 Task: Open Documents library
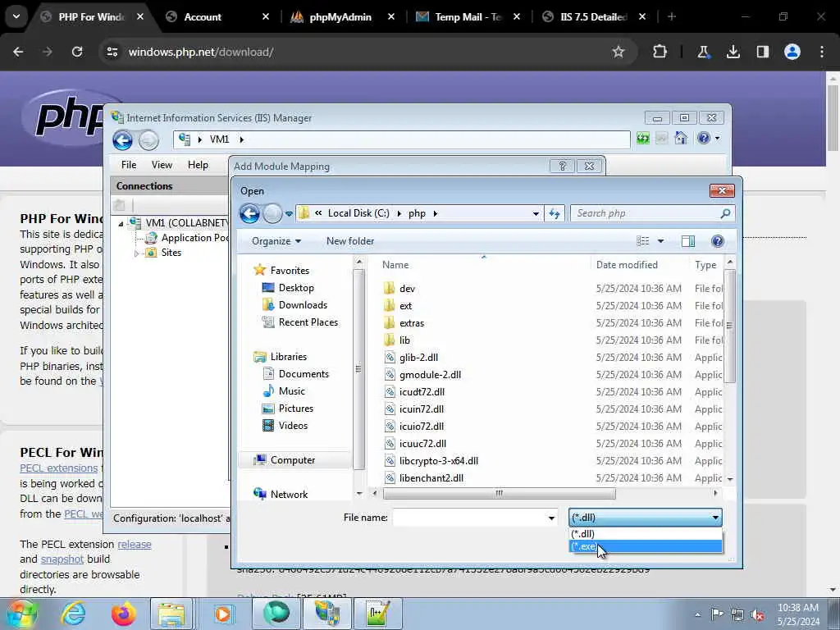[x=304, y=374]
